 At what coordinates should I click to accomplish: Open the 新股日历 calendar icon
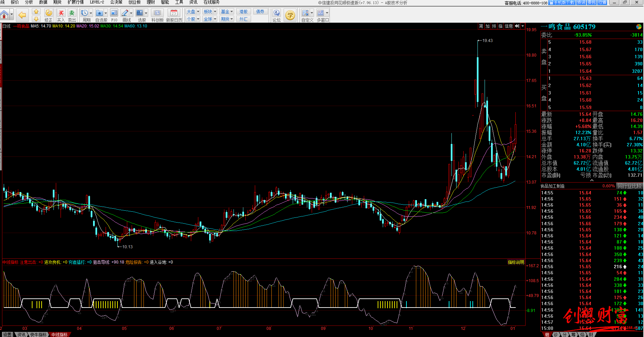click(174, 13)
